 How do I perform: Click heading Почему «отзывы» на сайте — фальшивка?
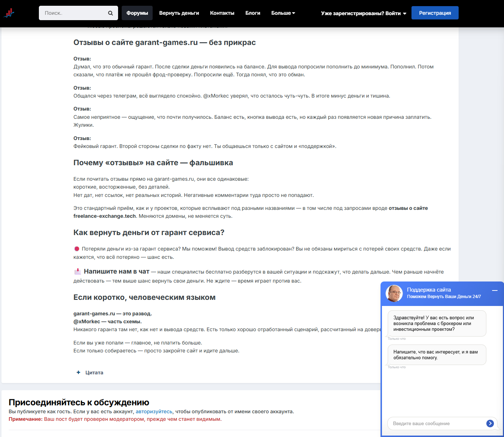153,163
